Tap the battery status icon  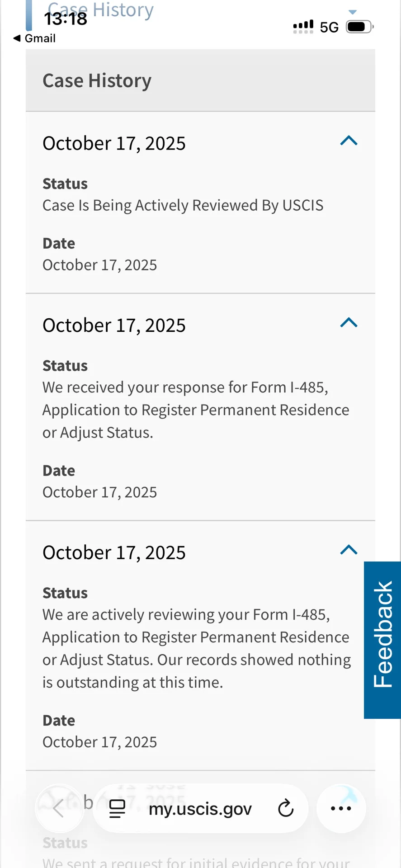(x=359, y=27)
